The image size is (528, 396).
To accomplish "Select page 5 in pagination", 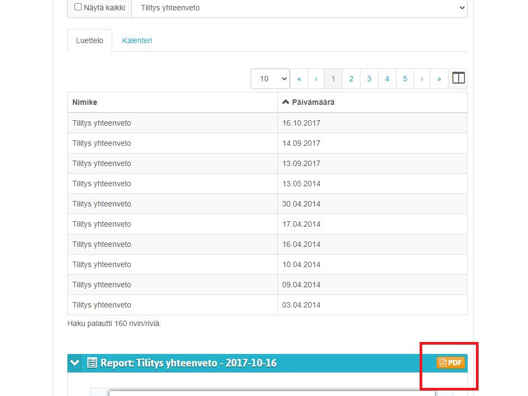I will pyautogui.click(x=405, y=79).
